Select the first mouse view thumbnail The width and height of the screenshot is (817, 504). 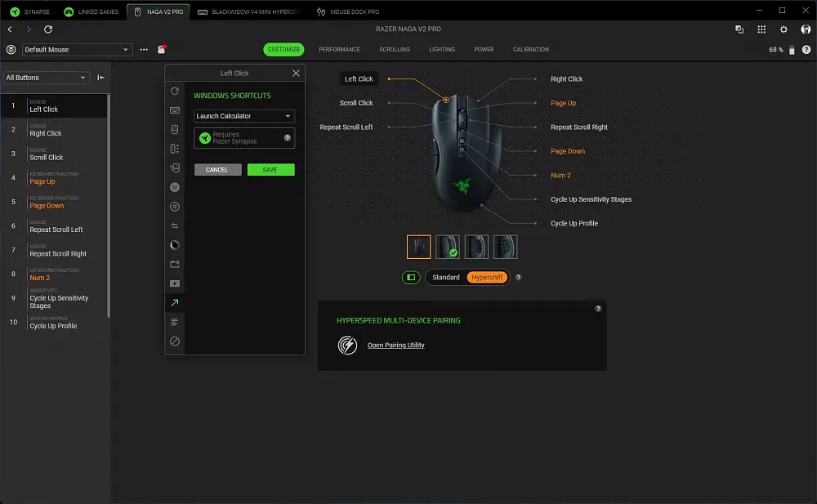[x=418, y=247]
